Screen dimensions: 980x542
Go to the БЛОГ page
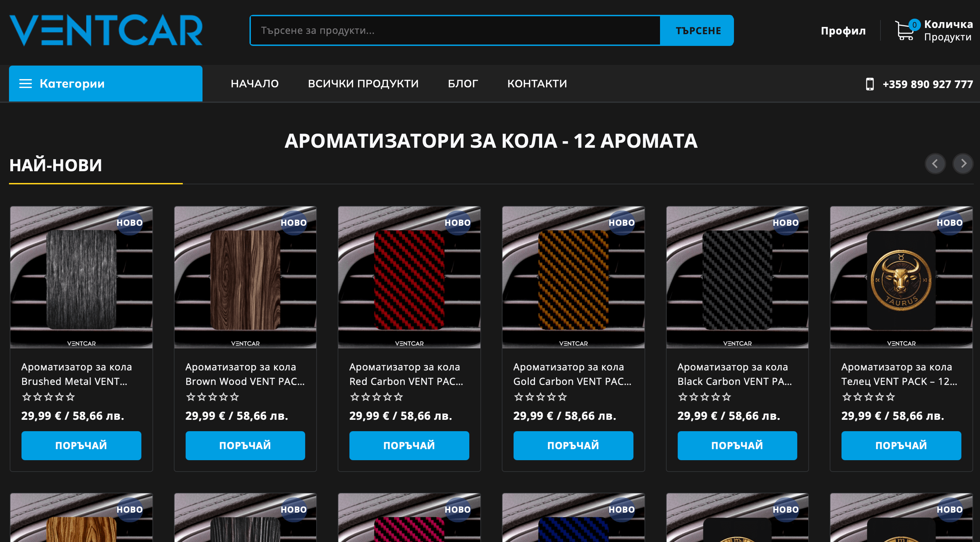(463, 84)
